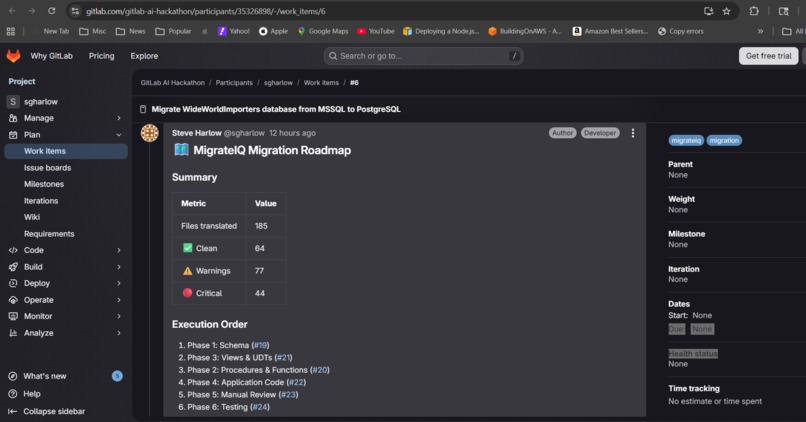This screenshot has width=806, height=422.
Task: Click the migrateiq label
Action: pos(686,140)
